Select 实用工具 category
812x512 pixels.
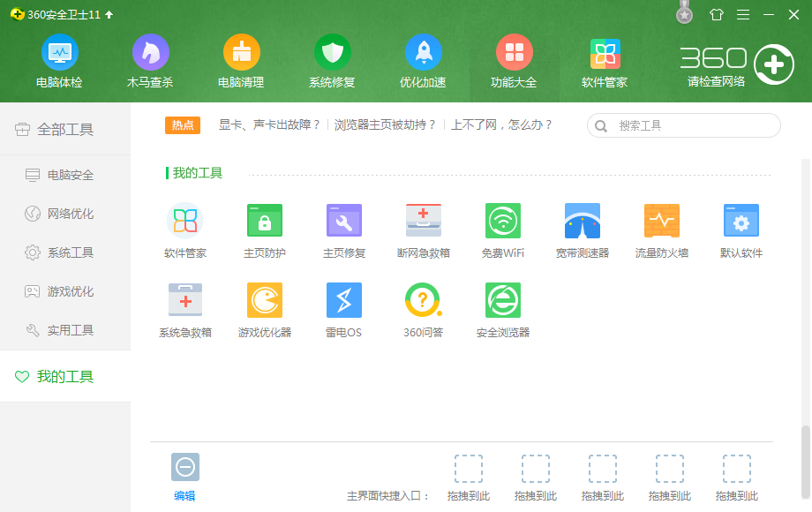pos(65,330)
